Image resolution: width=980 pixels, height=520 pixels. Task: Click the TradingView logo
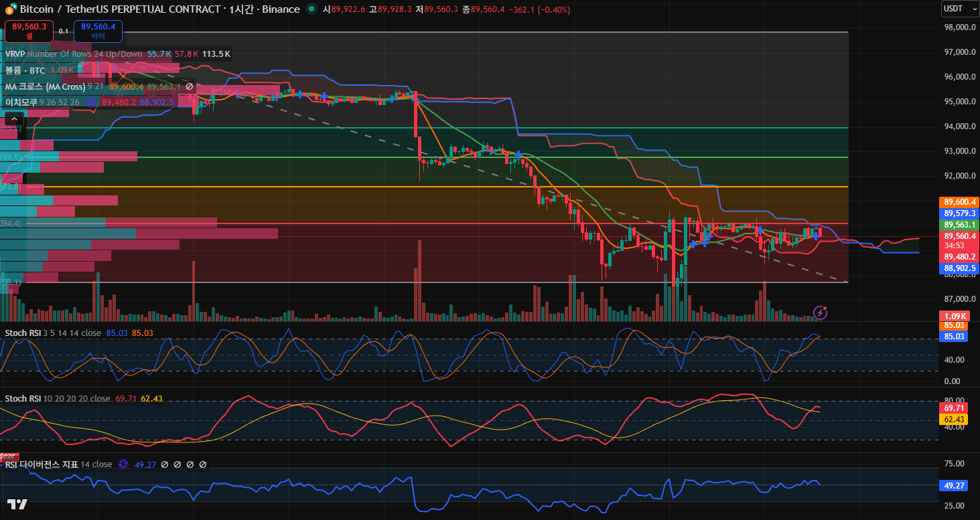tap(17, 504)
